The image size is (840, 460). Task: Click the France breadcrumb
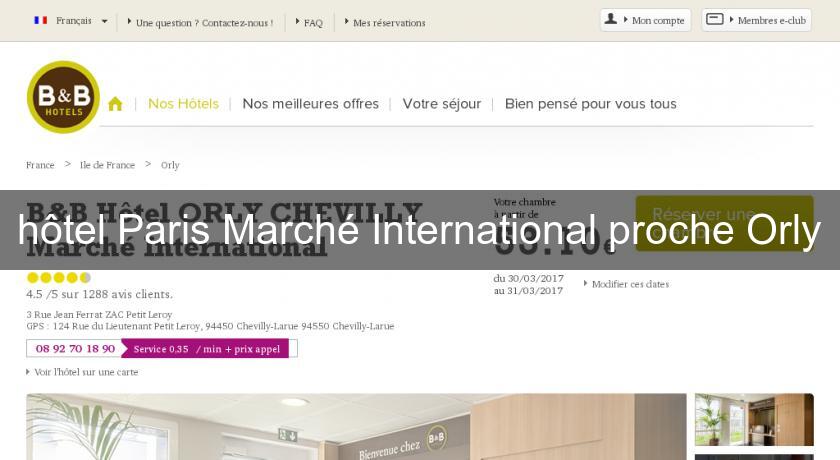[40, 165]
